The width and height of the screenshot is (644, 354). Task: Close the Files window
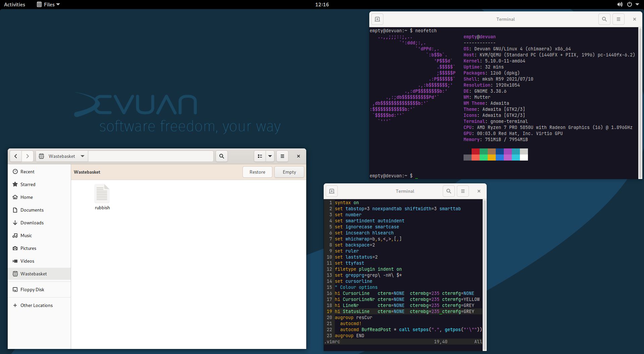299,156
